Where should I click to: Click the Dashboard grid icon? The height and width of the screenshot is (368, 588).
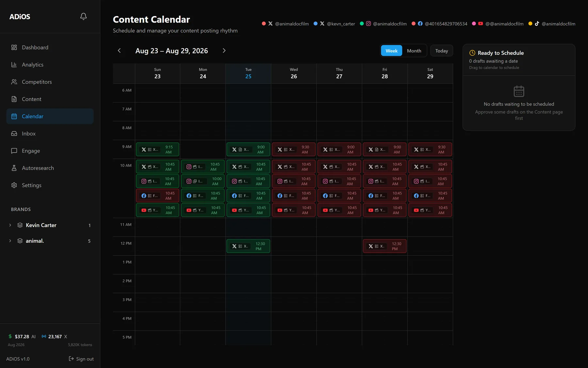(14, 47)
